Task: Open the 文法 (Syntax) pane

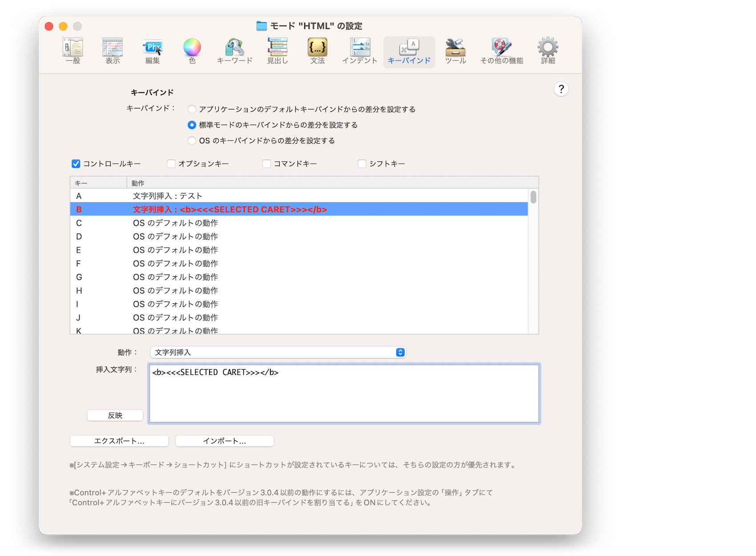Action: tap(318, 51)
